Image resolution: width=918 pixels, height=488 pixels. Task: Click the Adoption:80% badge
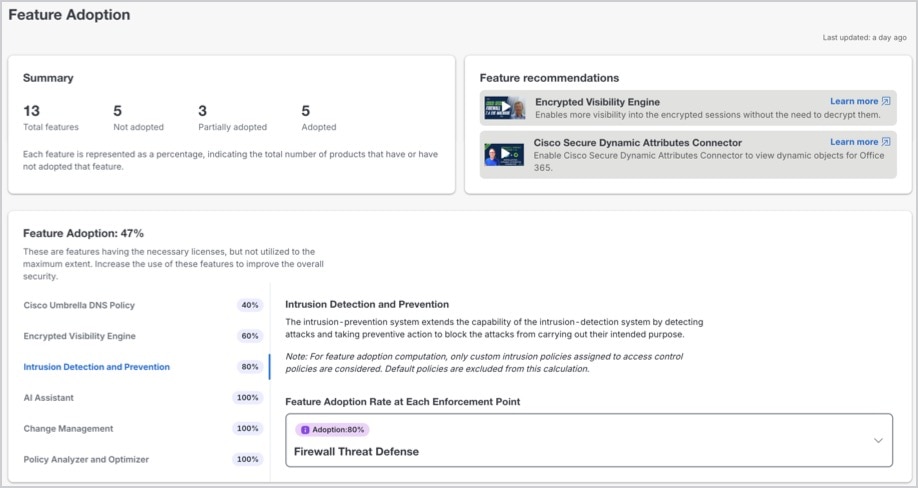(x=332, y=430)
